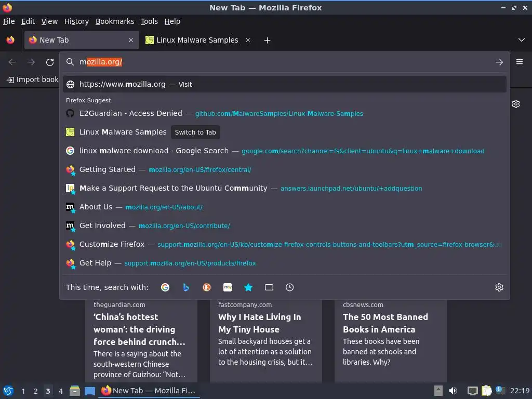Switch to workspace 2 in taskbar

35,391
